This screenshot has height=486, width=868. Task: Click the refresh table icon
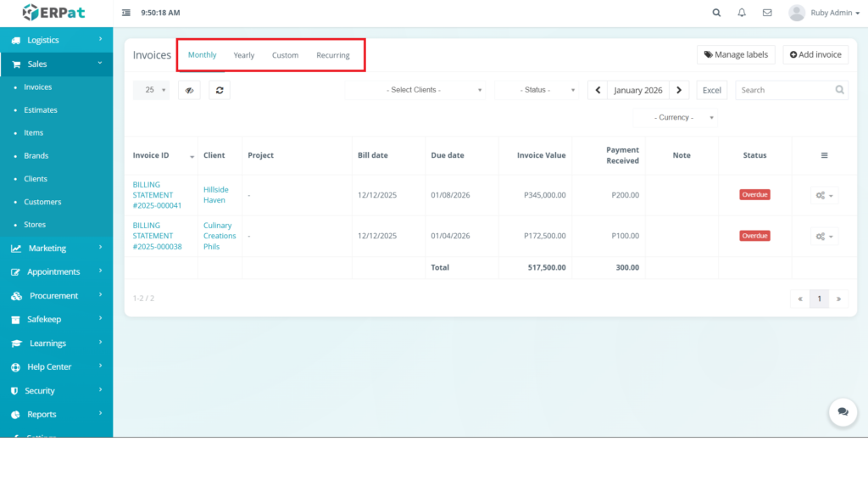coord(220,90)
